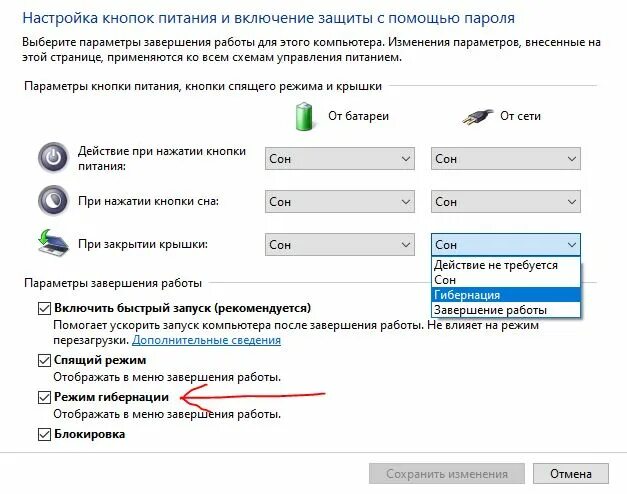Click Сохранить изменения button

[x=446, y=474]
